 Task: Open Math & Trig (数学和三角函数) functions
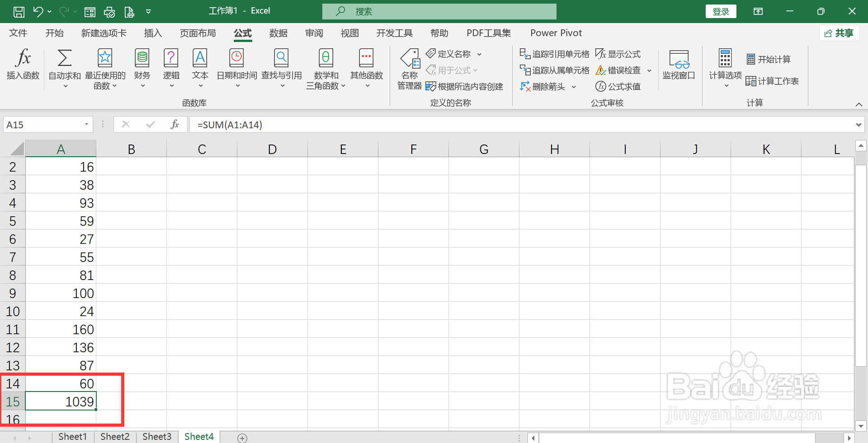(326, 69)
